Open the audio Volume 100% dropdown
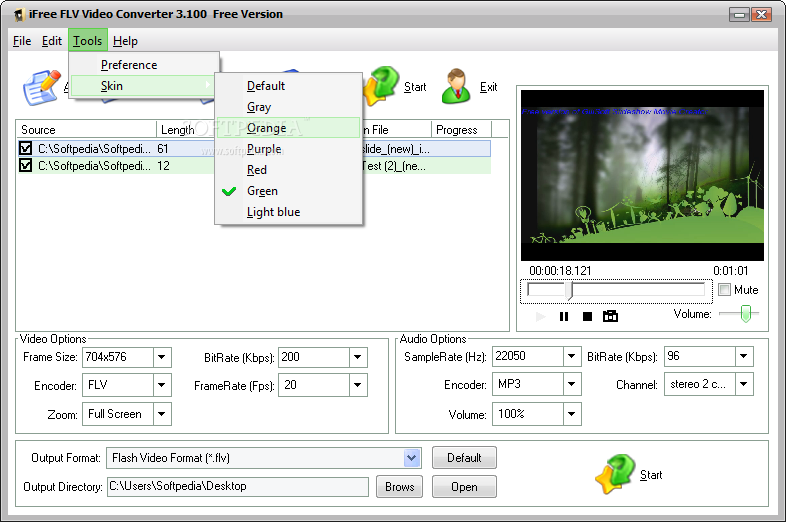 point(572,414)
